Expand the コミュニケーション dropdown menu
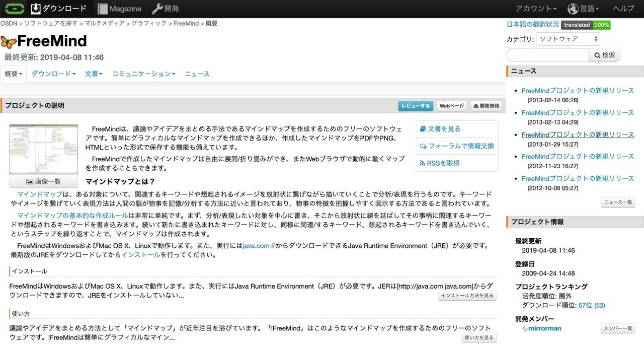This screenshot has height=344, width=644. point(143,74)
